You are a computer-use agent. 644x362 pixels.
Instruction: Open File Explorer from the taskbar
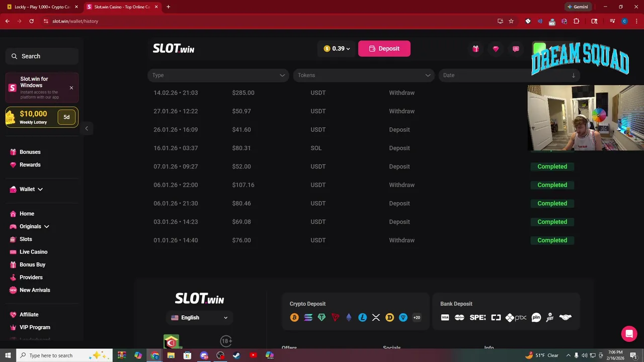171,355
